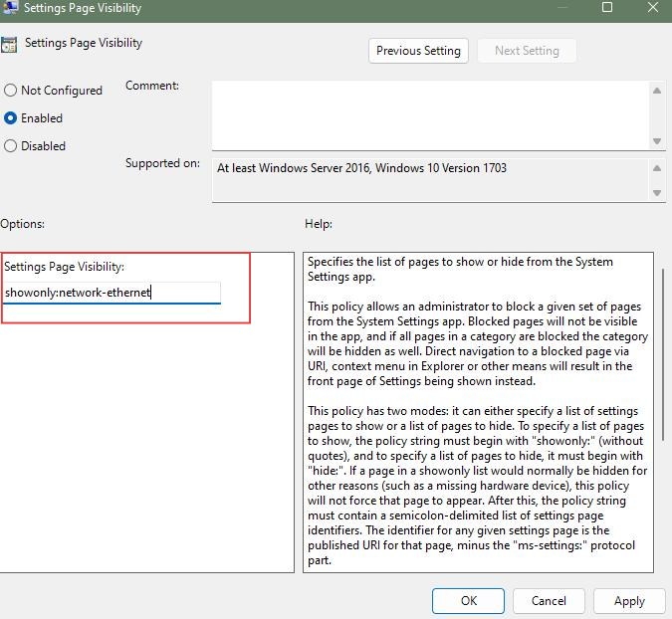672x619 pixels.
Task: Click the Help panel vertical scrollbar
Action: tap(662, 398)
